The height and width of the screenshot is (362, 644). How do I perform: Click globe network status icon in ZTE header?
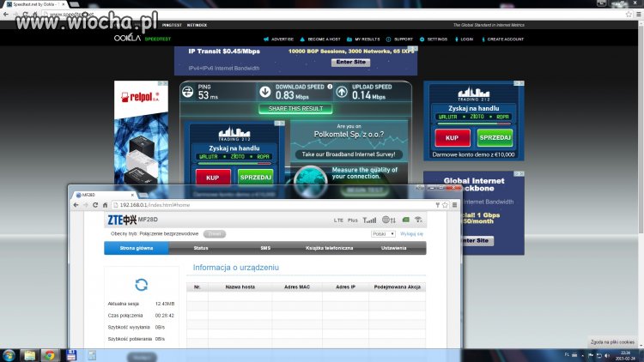pos(388,220)
